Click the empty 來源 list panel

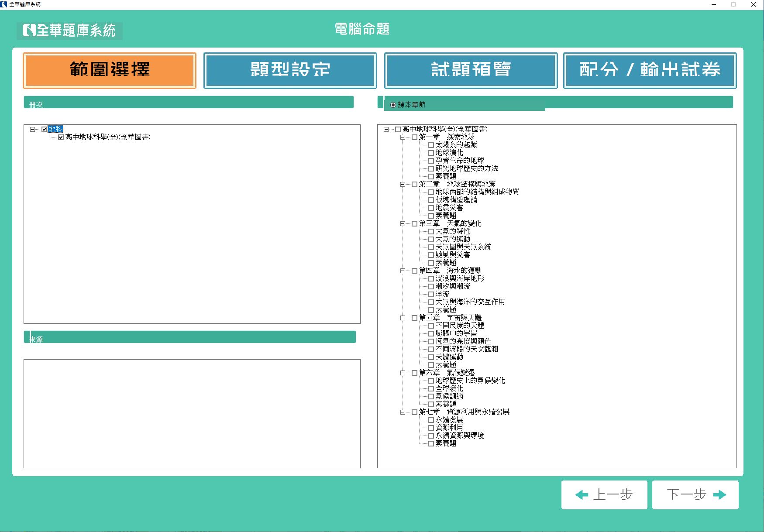point(192,414)
